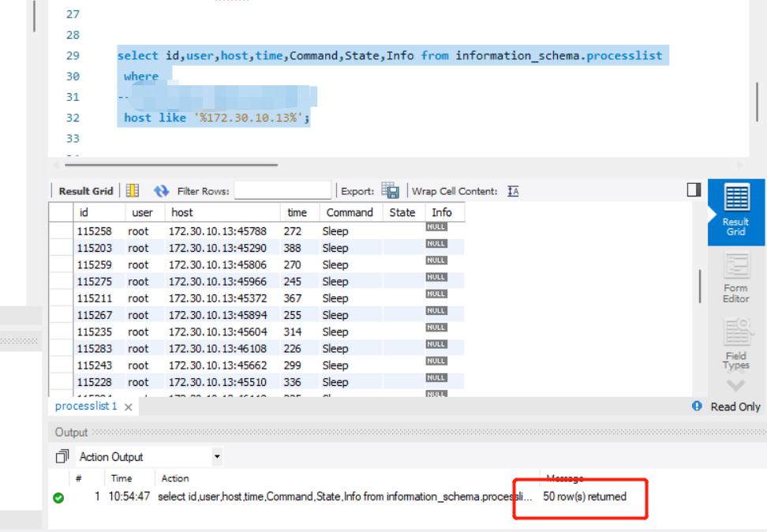767x532 pixels.
Task: Export the recordset to a file
Action: (x=390, y=189)
